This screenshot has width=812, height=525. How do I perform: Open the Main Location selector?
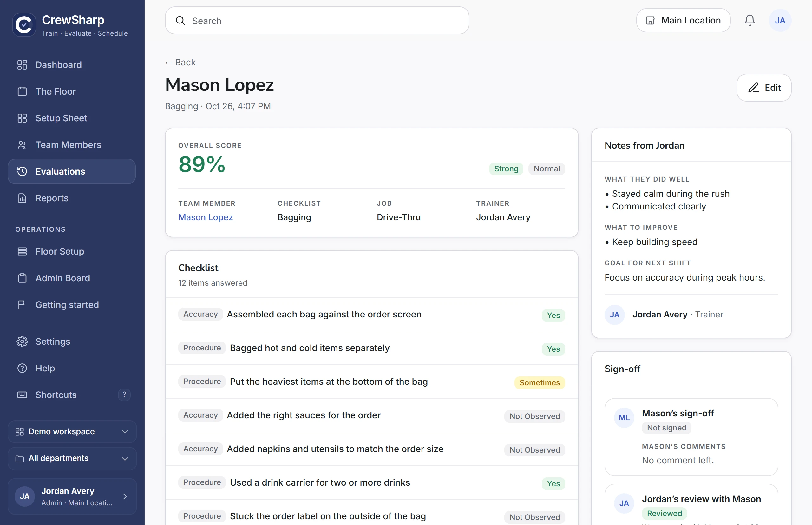click(683, 20)
